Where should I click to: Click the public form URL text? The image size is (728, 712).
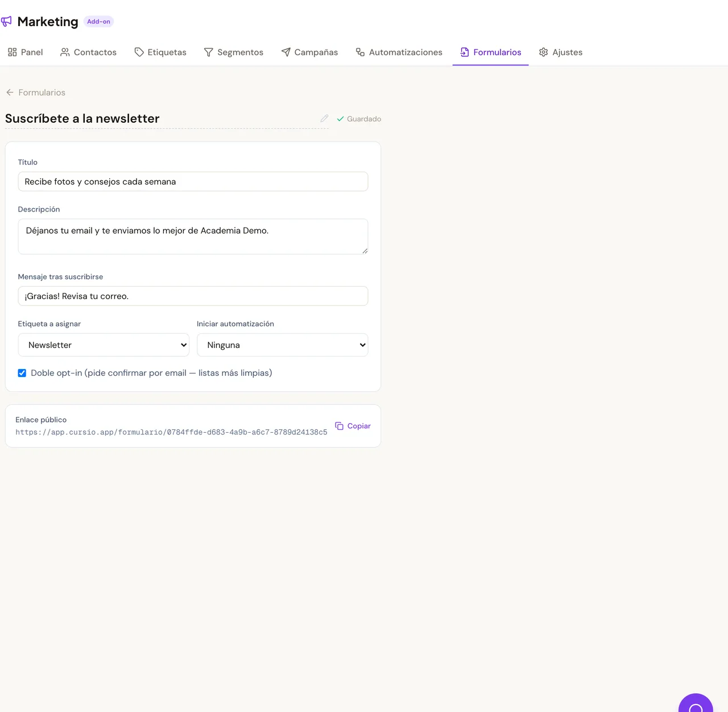tap(171, 432)
